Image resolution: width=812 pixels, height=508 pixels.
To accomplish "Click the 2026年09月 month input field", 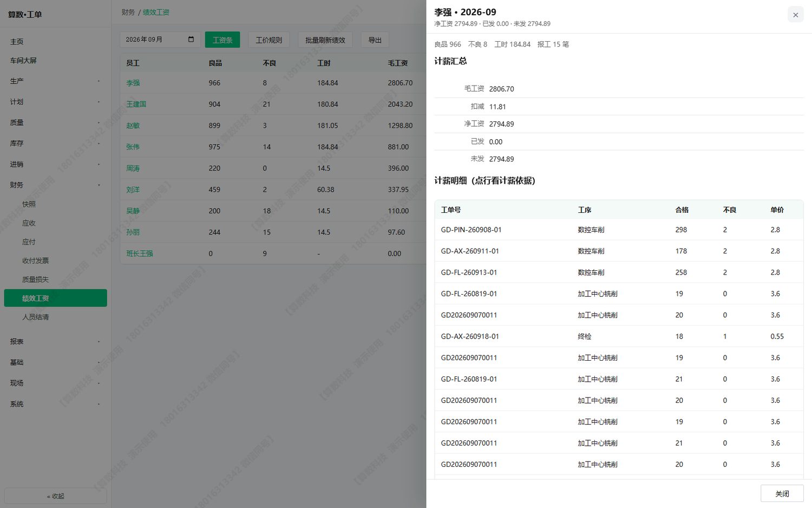I will point(160,40).
